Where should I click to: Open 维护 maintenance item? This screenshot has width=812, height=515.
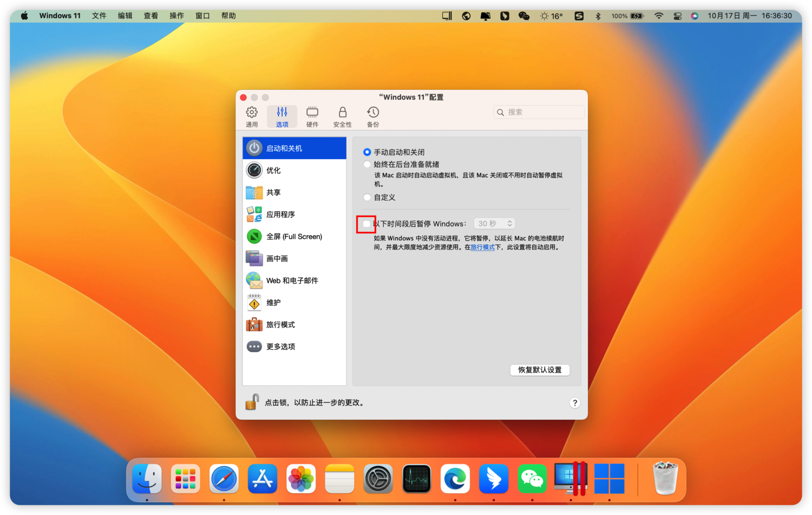294,302
